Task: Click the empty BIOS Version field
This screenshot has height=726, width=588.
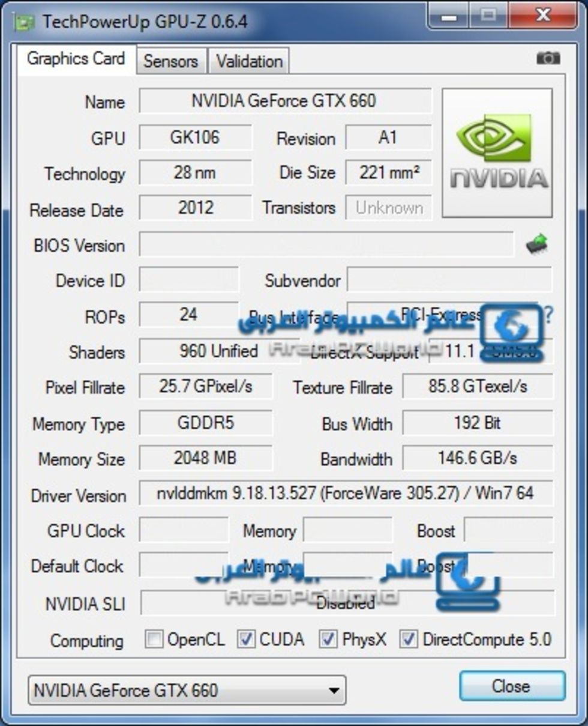Action: [326, 244]
